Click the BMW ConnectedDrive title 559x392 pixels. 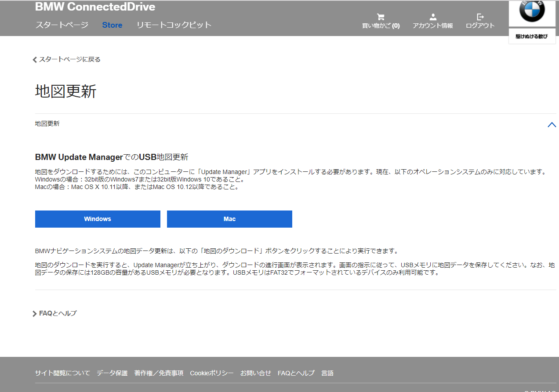coord(95,7)
